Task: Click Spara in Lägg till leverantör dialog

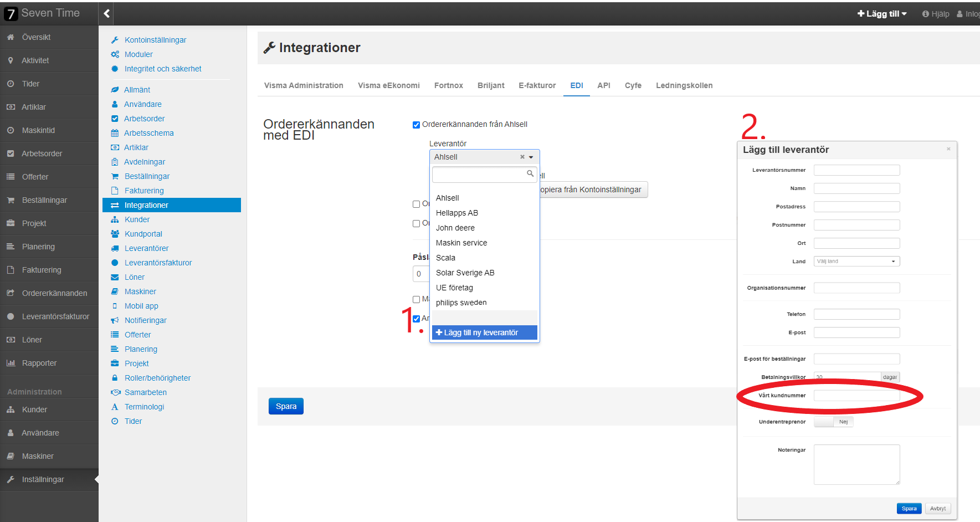Action: pyautogui.click(x=909, y=508)
